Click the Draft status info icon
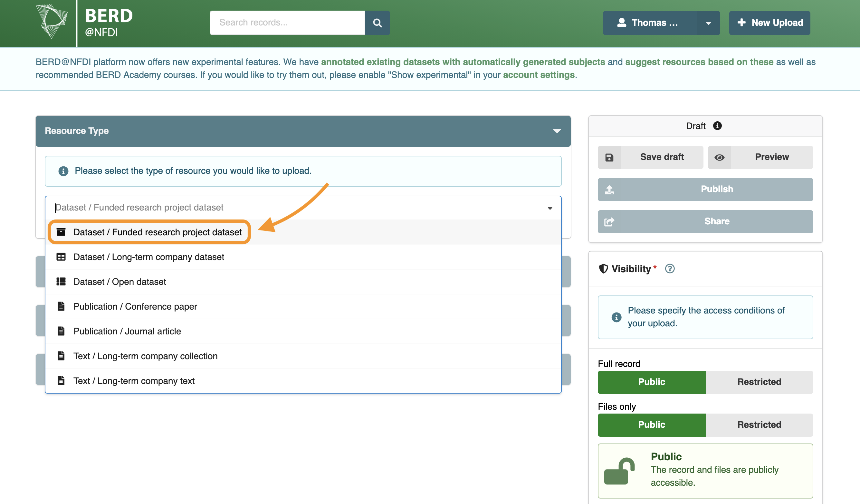This screenshot has width=860, height=504. [717, 126]
